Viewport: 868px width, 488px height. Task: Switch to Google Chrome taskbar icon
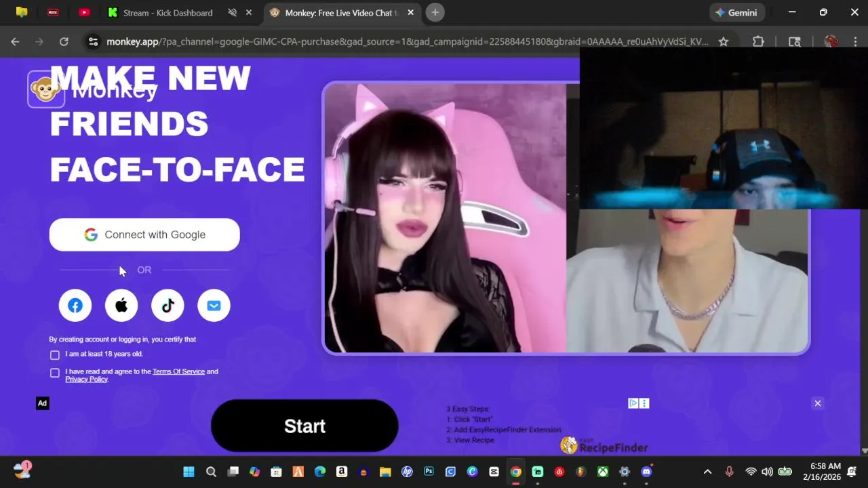(516, 472)
